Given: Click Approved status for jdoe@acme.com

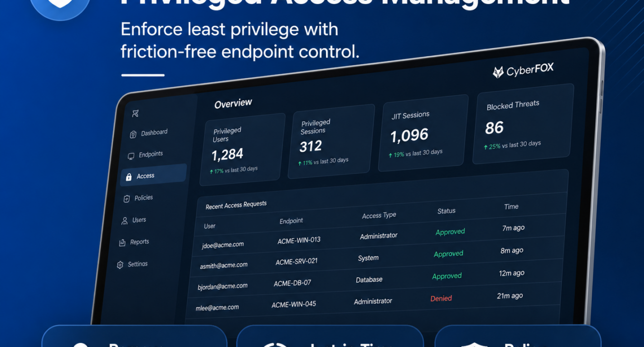Looking at the screenshot, I should tap(450, 232).
